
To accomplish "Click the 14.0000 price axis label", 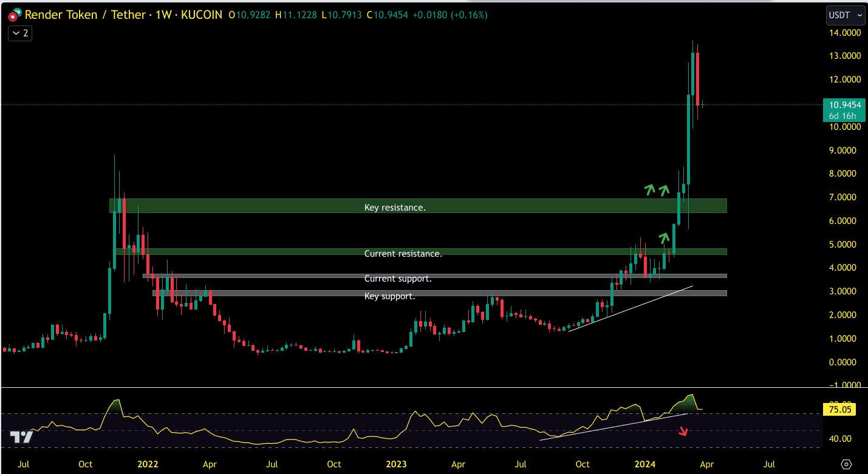I will (x=846, y=32).
